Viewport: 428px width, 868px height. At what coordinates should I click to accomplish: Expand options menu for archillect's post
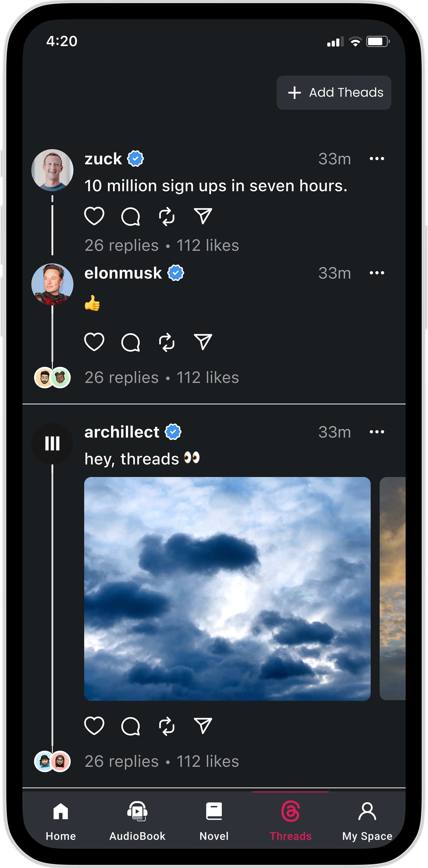pyautogui.click(x=376, y=432)
